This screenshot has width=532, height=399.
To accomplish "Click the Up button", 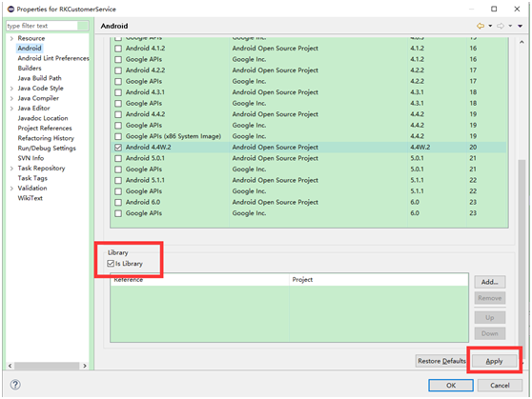I will click(490, 318).
